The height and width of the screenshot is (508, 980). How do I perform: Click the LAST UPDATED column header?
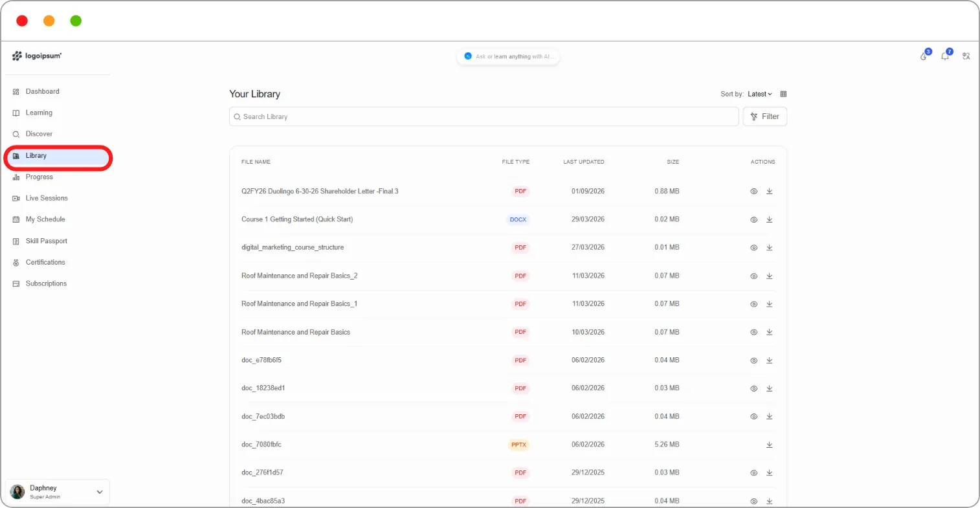coord(584,162)
